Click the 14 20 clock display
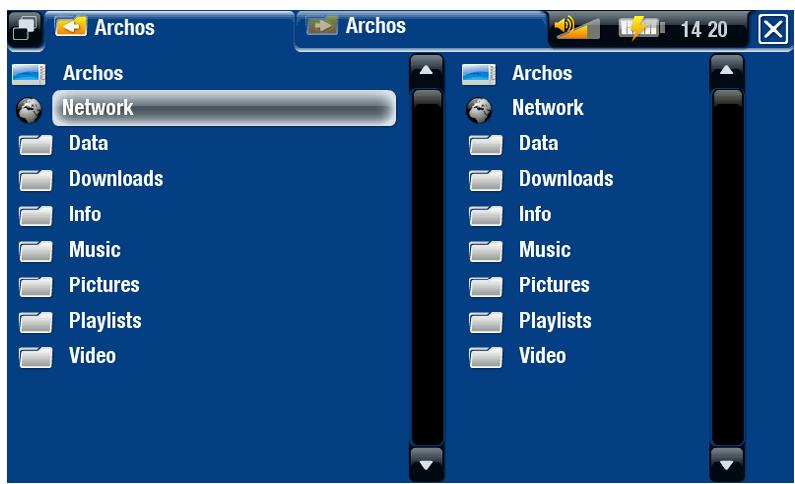Image resolution: width=795 pixels, height=484 pixels. (x=704, y=29)
